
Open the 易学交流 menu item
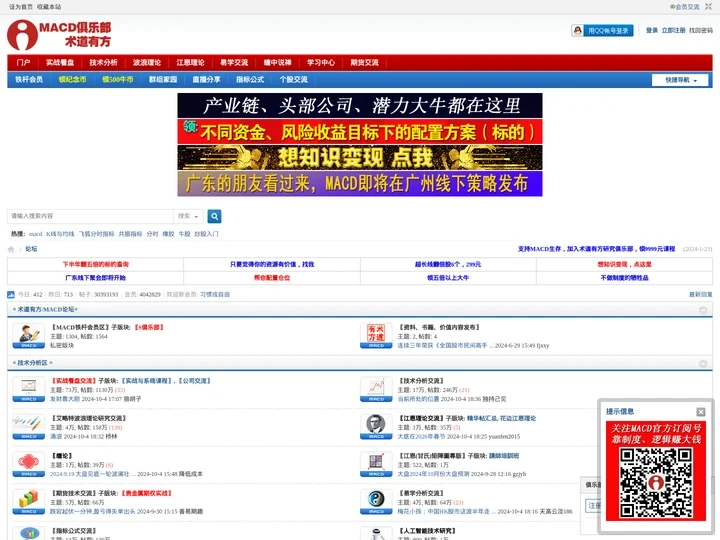[234, 62]
